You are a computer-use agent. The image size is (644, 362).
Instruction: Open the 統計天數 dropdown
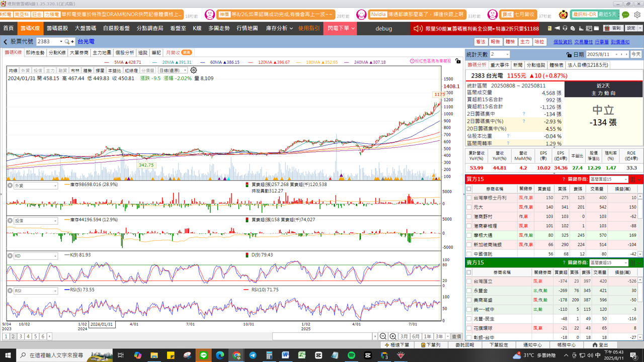507,54
